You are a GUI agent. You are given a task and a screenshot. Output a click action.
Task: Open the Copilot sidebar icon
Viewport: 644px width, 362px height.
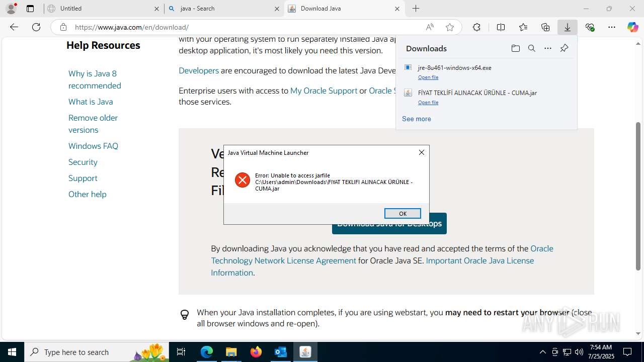(x=633, y=27)
